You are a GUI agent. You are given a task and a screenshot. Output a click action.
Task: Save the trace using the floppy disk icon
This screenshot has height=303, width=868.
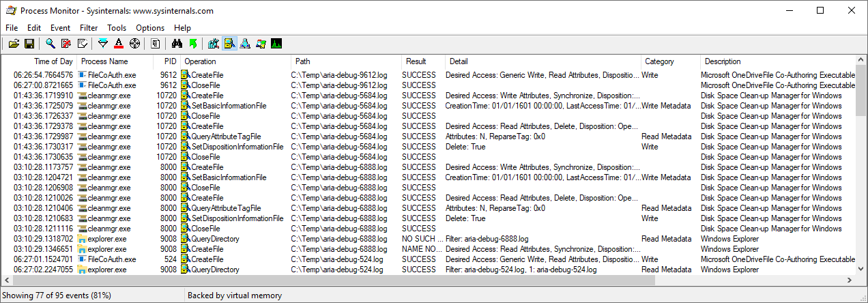click(29, 44)
